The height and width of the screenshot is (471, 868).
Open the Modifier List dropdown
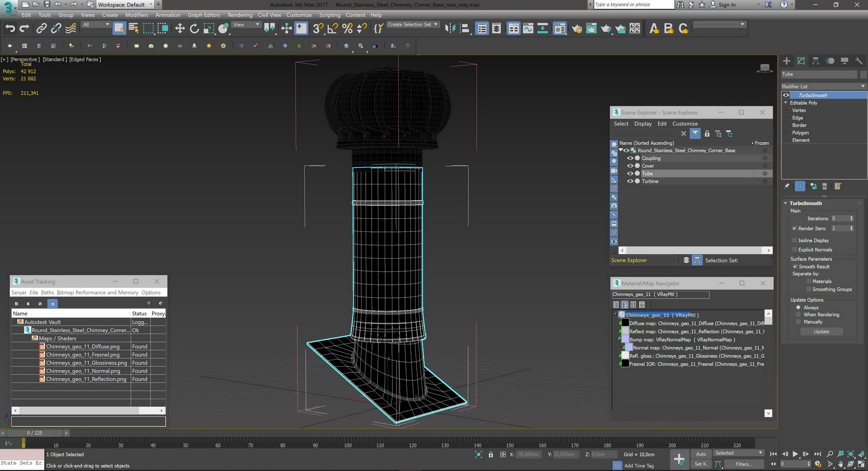click(823, 86)
